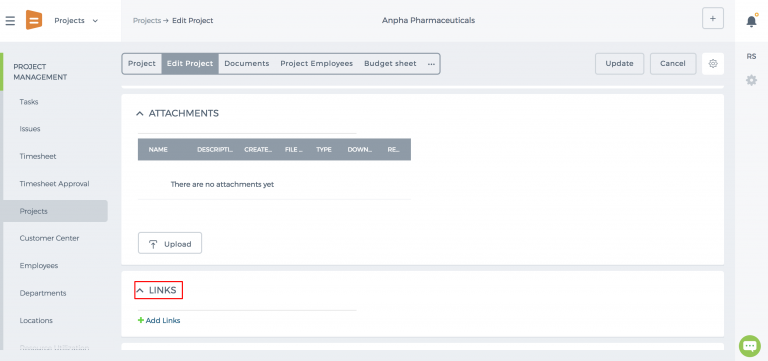Open the gray settings cog under RS
The width and height of the screenshot is (768, 361).
[x=751, y=80]
